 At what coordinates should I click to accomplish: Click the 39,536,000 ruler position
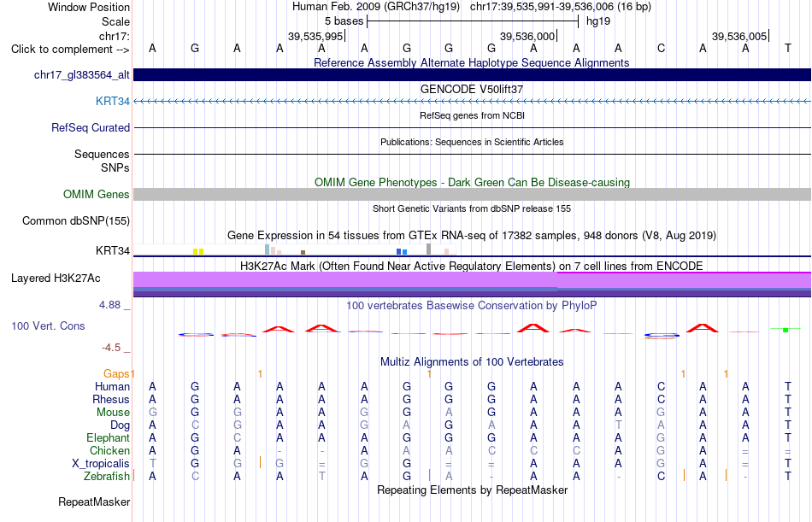(527, 36)
